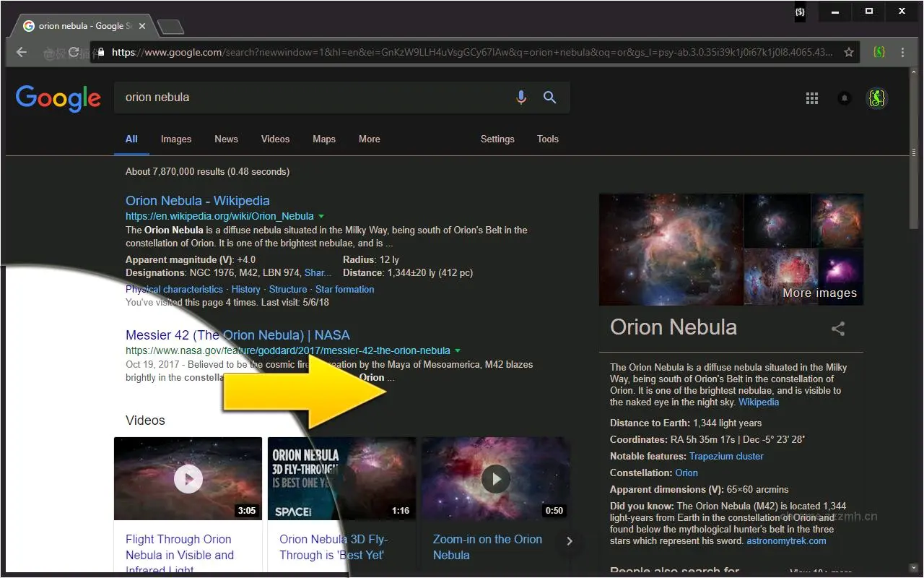Click the padlock icon in the address bar
This screenshot has height=578, width=924.
pyautogui.click(x=103, y=51)
